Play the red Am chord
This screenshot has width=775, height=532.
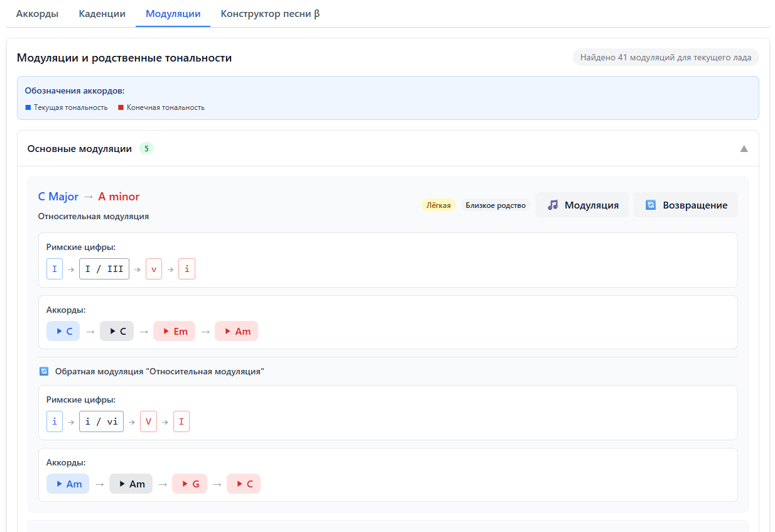pyautogui.click(x=236, y=331)
